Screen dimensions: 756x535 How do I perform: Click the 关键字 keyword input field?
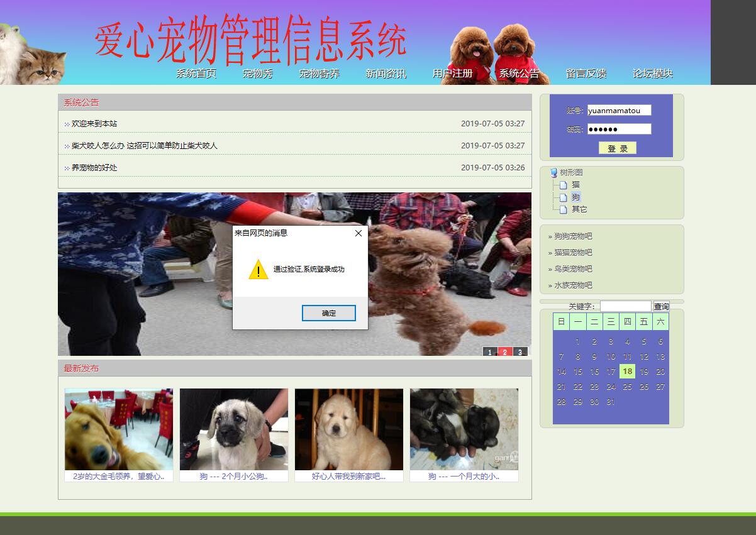(x=625, y=306)
